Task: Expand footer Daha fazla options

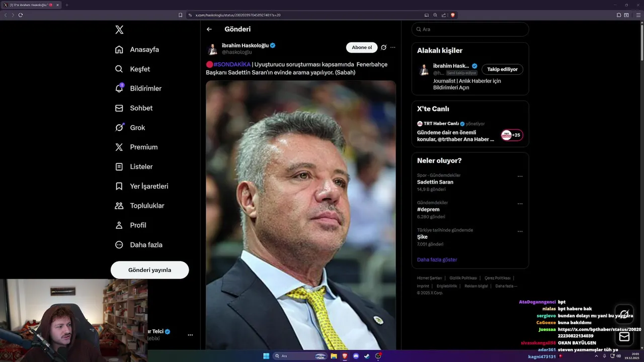Action: pyautogui.click(x=506, y=286)
